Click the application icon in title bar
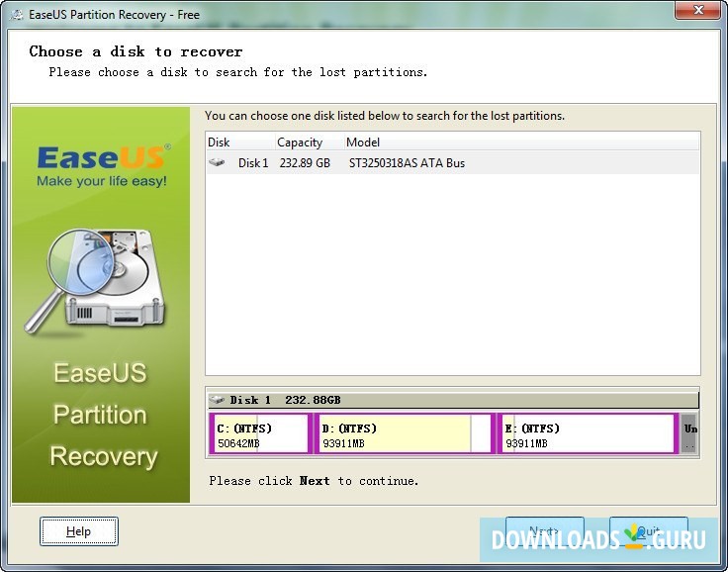 (17, 15)
